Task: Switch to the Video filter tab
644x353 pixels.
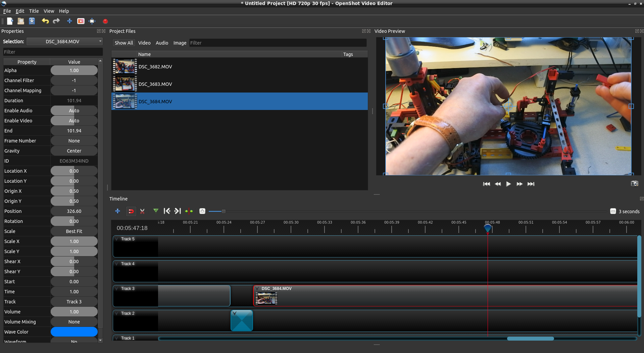Action: point(144,43)
